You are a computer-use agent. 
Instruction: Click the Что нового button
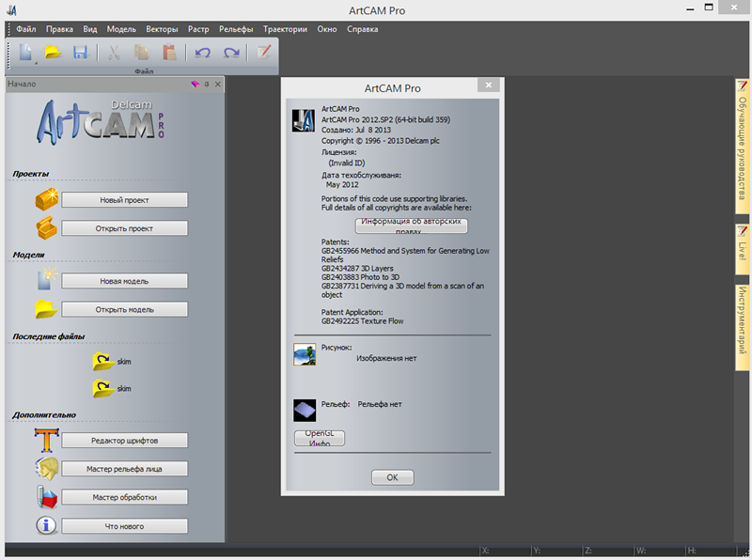125,526
